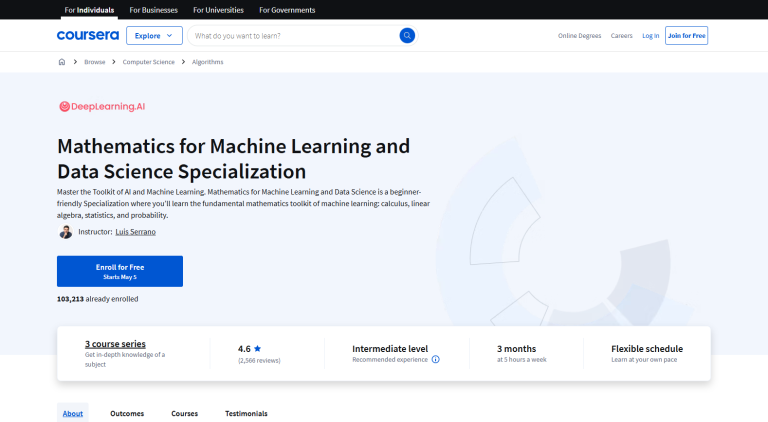768x422 pixels.
Task: Switch to the Courses tab
Action: tap(185, 413)
